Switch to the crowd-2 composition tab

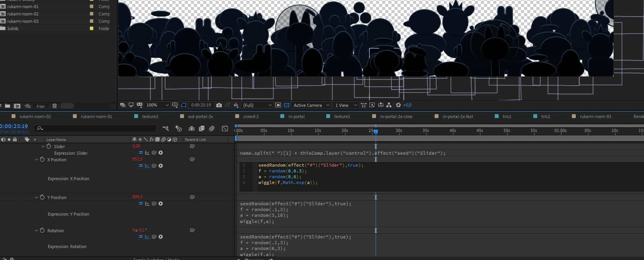tap(251, 116)
